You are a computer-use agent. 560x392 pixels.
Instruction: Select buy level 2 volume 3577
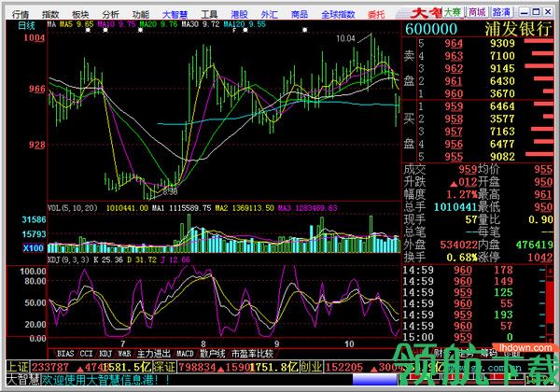tap(502, 119)
